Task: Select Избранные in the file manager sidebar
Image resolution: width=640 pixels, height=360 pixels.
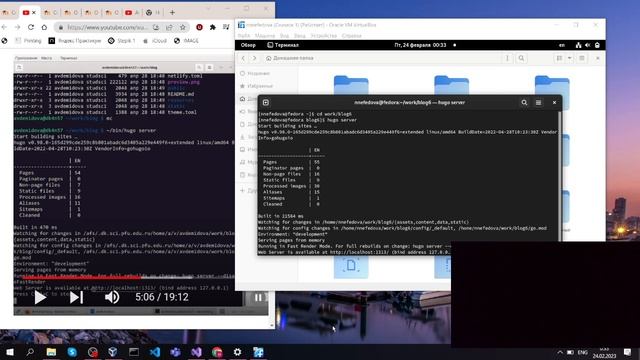Action: (256, 86)
